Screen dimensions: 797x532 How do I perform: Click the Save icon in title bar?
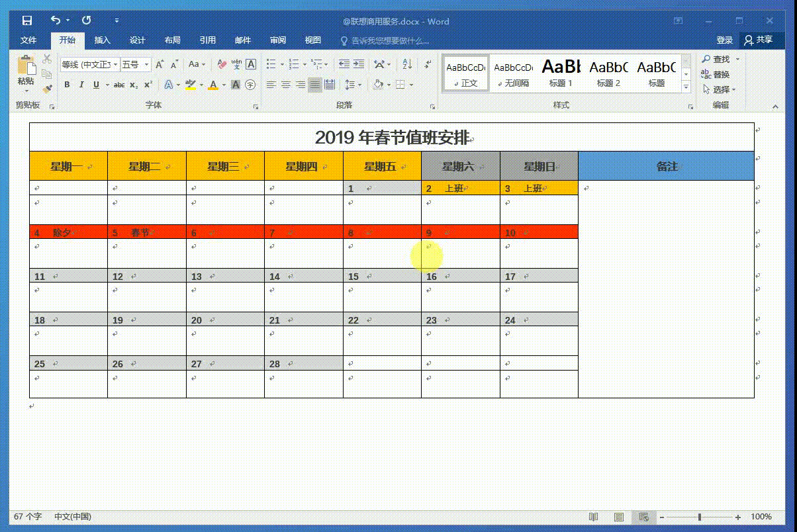pos(27,21)
